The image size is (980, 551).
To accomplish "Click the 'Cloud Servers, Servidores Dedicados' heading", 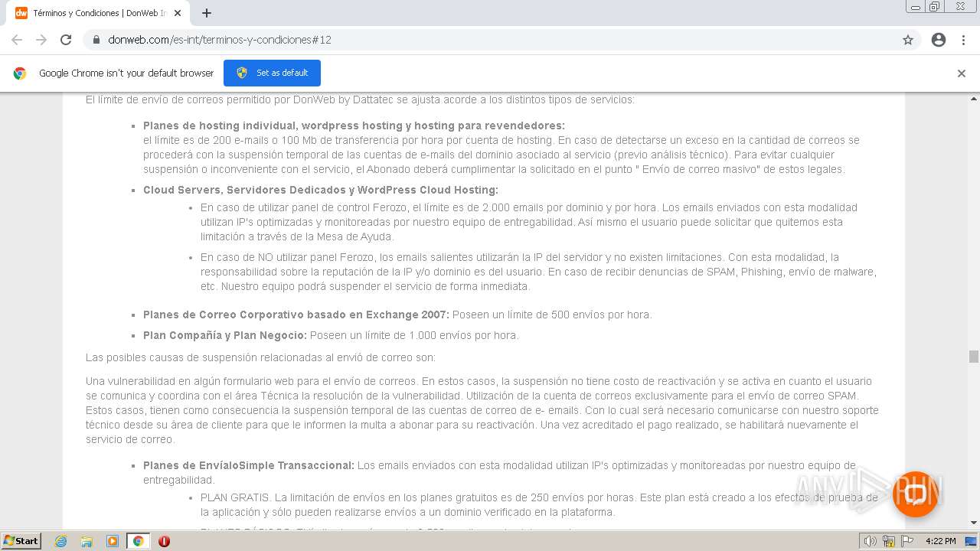I will pyautogui.click(x=321, y=190).
